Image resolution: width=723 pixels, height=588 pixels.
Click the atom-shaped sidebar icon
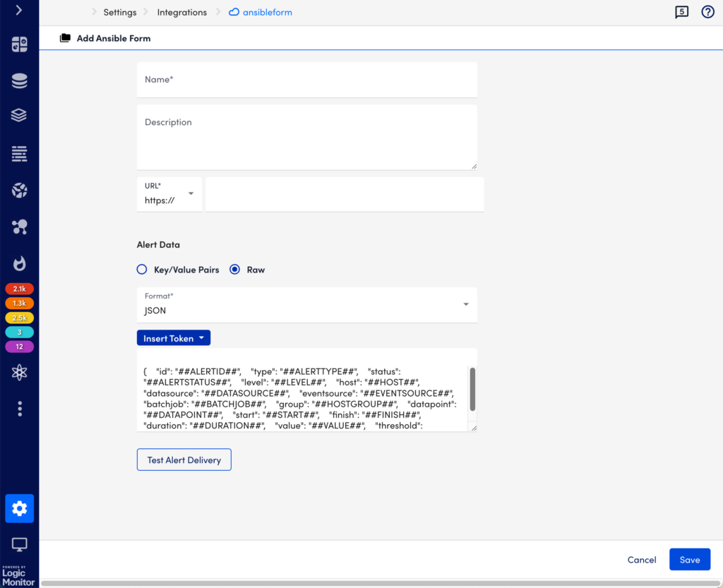click(19, 373)
